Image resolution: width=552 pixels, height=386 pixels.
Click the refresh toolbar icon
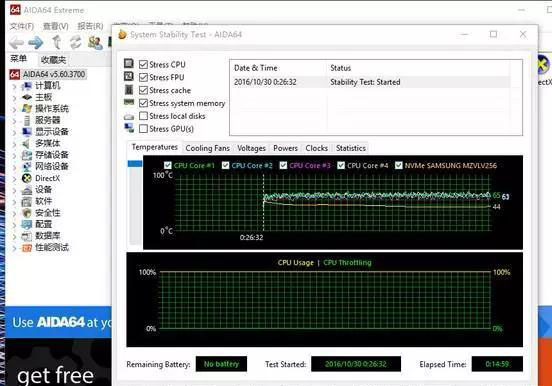coord(75,43)
